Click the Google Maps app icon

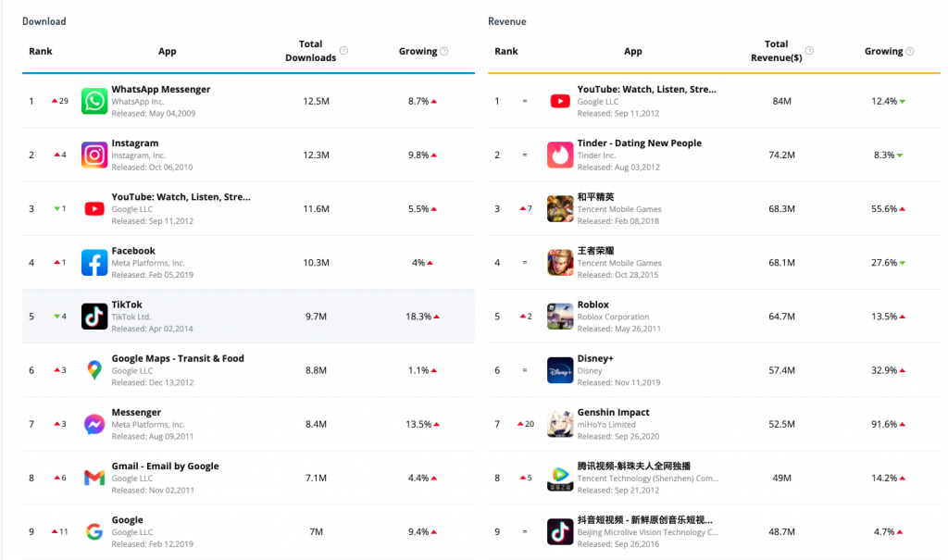[x=94, y=370]
